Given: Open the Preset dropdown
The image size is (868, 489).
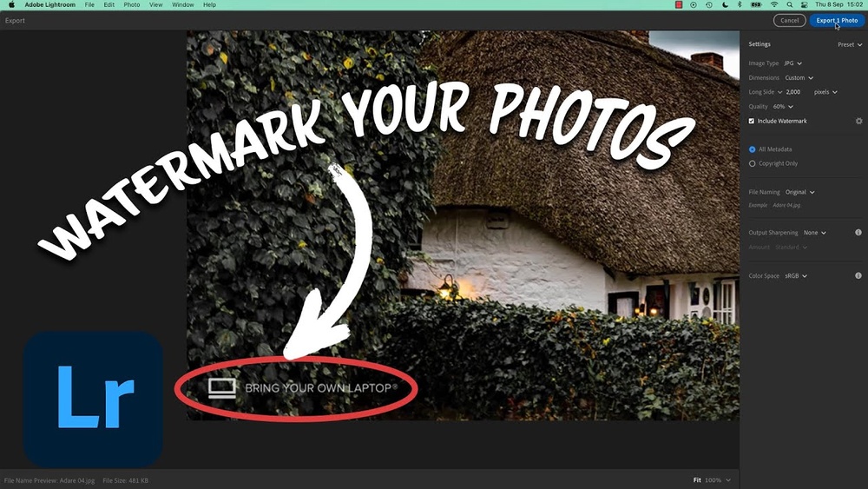Looking at the screenshot, I should pos(850,45).
